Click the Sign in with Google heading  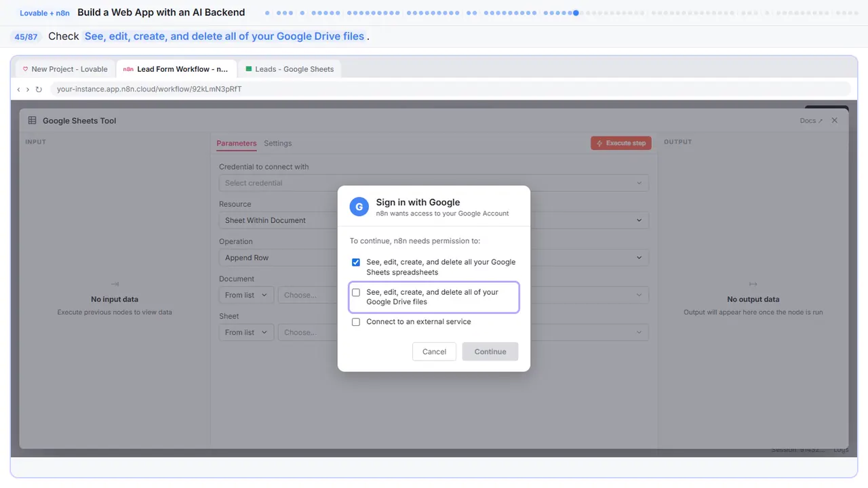pyautogui.click(x=418, y=202)
